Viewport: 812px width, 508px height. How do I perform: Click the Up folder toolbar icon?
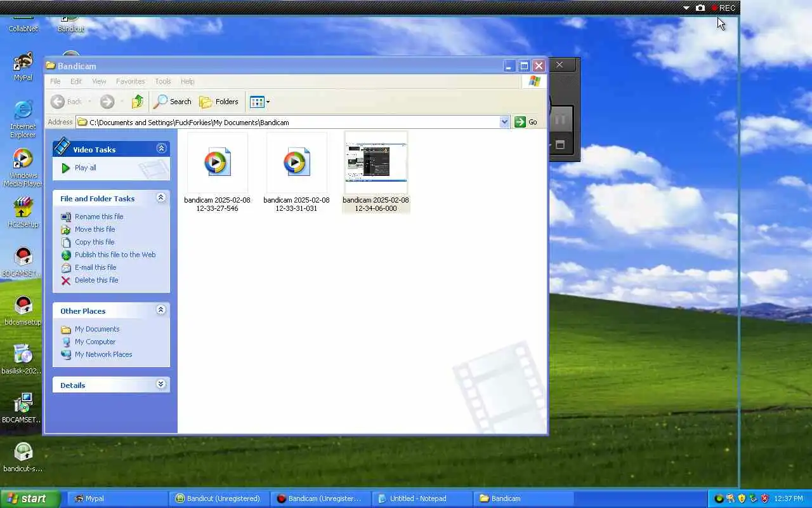tap(138, 102)
